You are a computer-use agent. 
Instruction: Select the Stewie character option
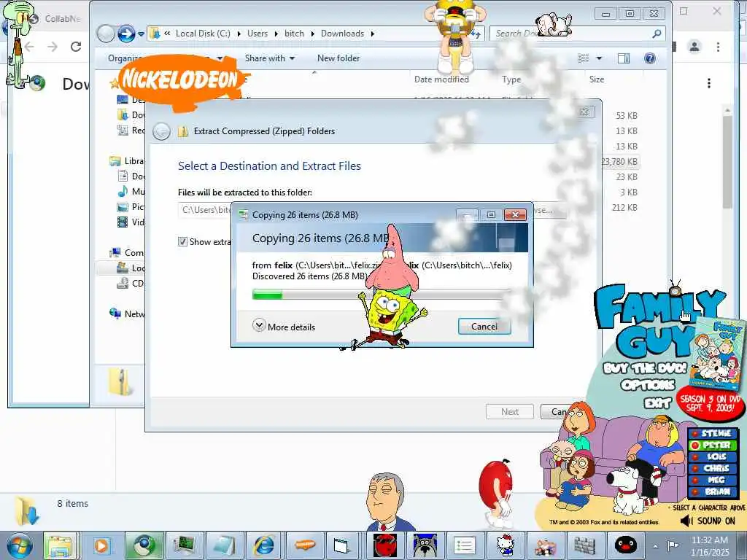[713, 433]
